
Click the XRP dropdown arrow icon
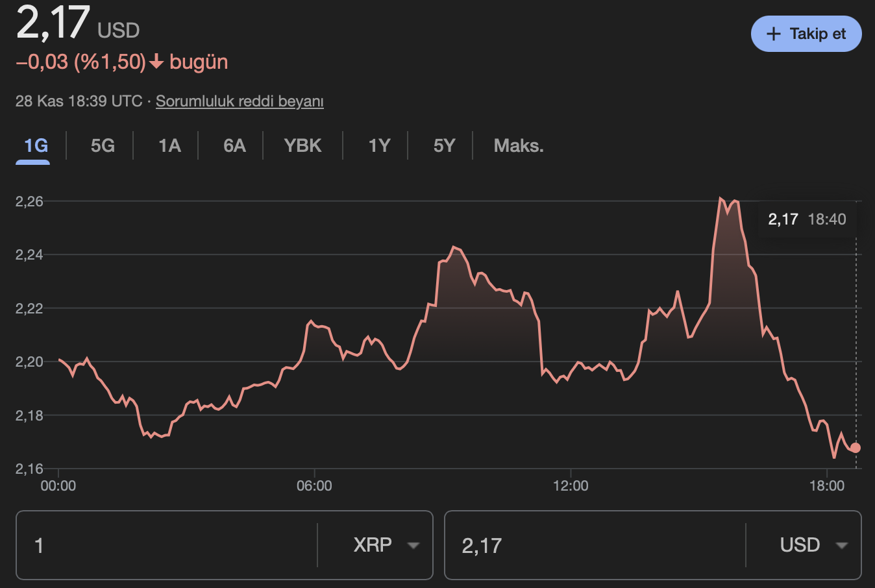coord(413,546)
